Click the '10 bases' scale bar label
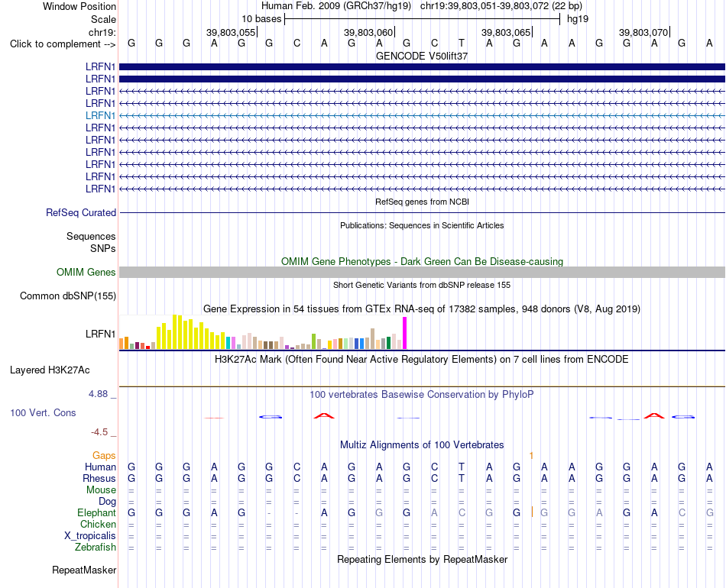 261,19
